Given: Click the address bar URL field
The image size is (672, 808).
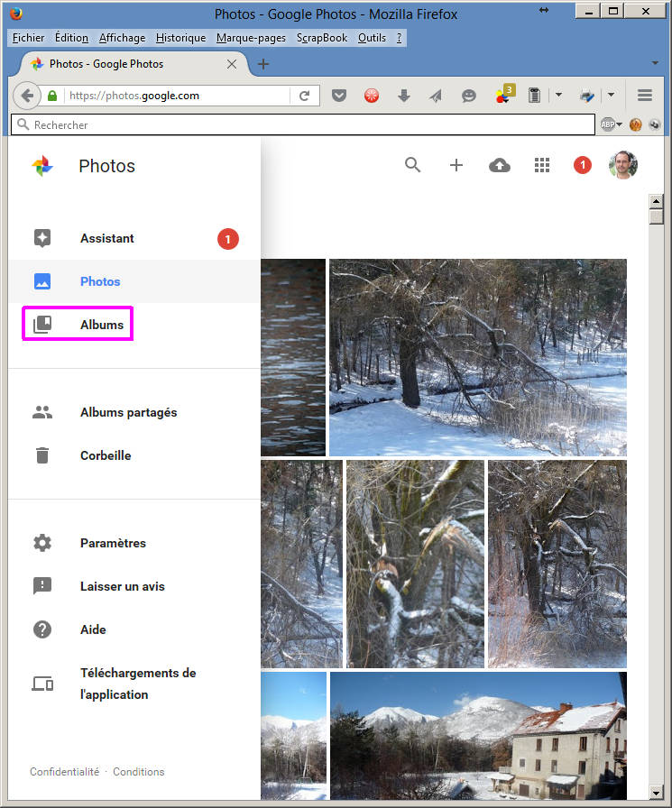Looking at the screenshot, I should pos(178,96).
